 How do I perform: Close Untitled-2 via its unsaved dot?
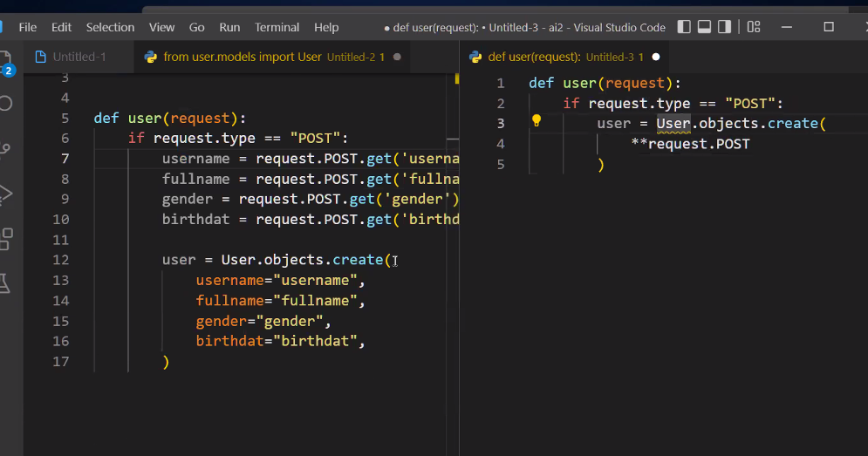click(x=397, y=57)
